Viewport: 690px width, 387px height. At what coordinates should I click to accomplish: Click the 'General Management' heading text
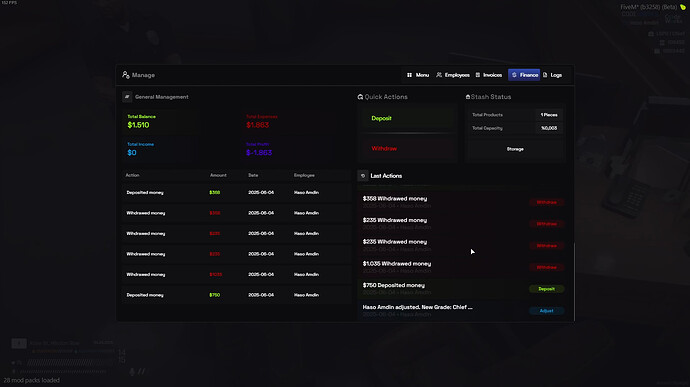click(161, 97)
